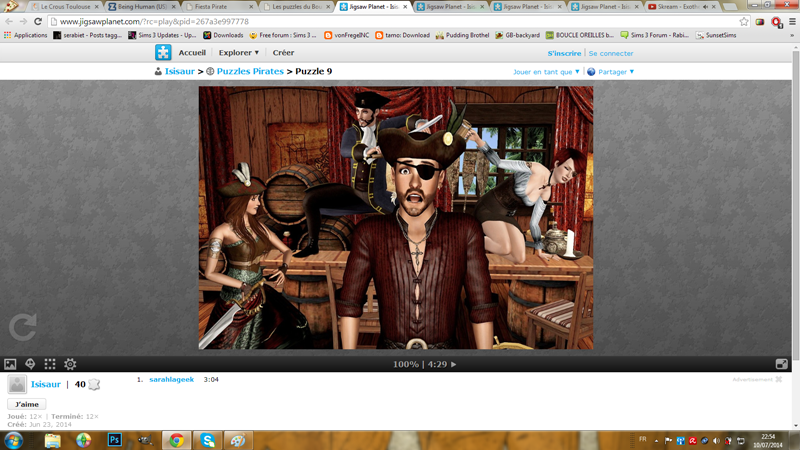800x450 pixels.
Task: Click the restart puzzle circular arrow
Action: [23, 327]
